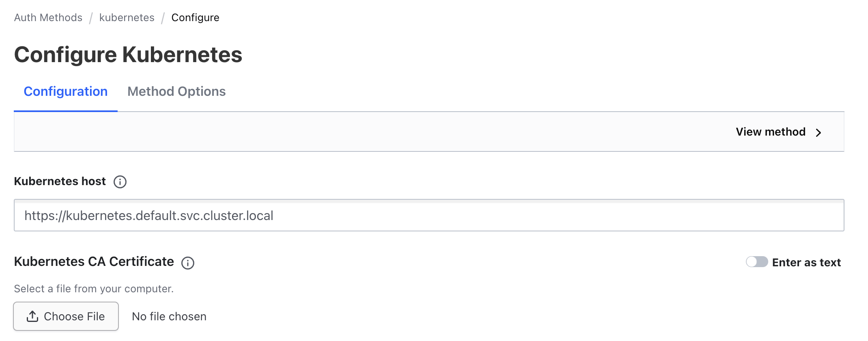This screenshot has height=341, width=868.
Task: Click the Kubernetes CA Certificate label
Action: coord(94,262)
